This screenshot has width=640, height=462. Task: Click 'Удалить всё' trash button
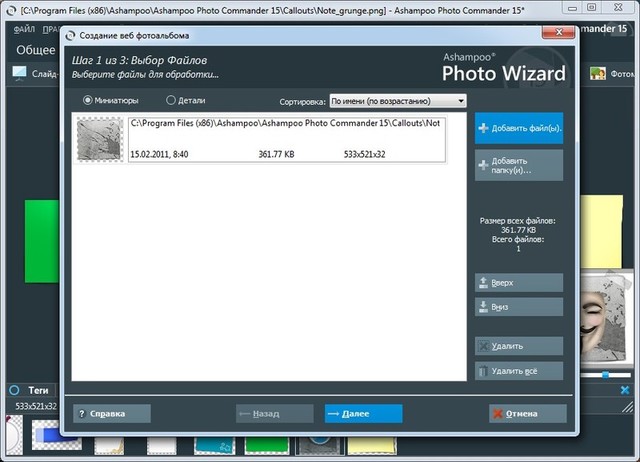point(519,371)
